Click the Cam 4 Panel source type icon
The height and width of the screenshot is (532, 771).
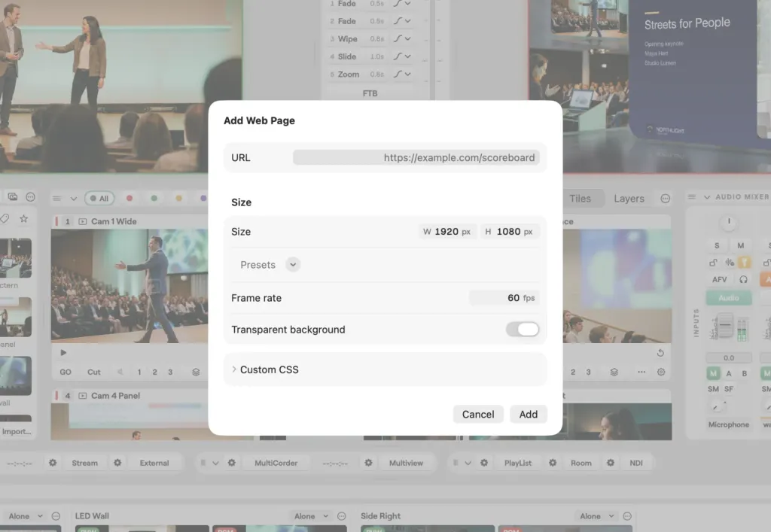[83, 396]
